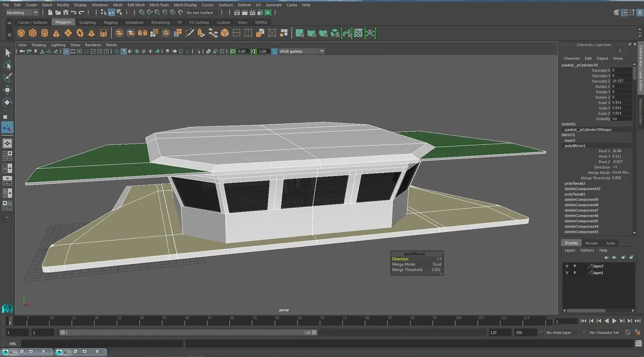The width and height of the screenshot is (644, 357).
Task: Click the Open Scene folder icon
Action: point(58,13)
